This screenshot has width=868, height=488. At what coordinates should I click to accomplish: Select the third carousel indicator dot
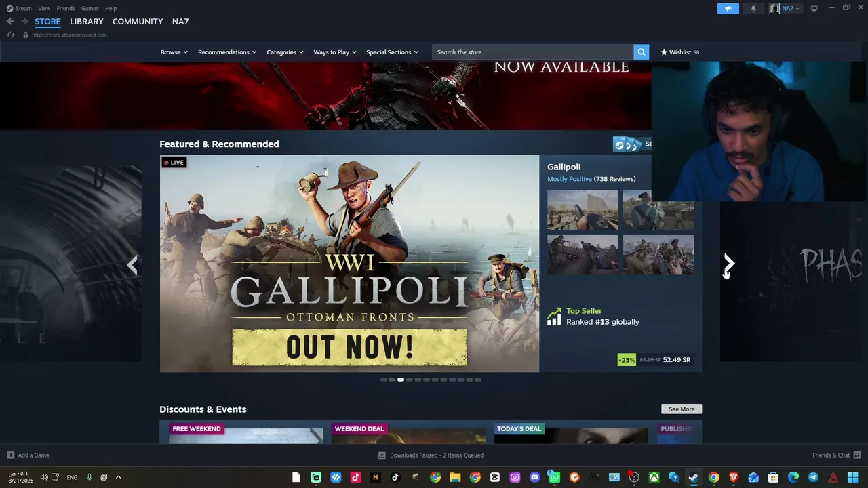pyautogui.click(x=401, y=380)
